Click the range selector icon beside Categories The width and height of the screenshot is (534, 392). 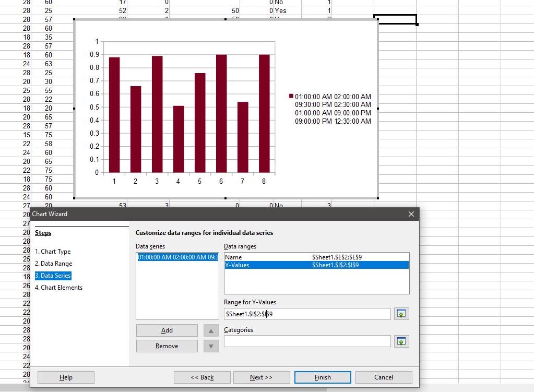pyautogui.click(x=401, y=341)
